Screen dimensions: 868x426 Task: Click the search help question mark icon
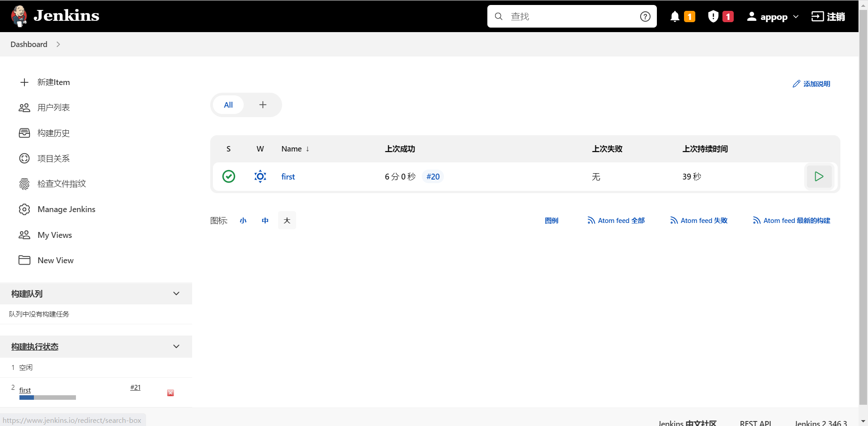click(x=645, y=17)
